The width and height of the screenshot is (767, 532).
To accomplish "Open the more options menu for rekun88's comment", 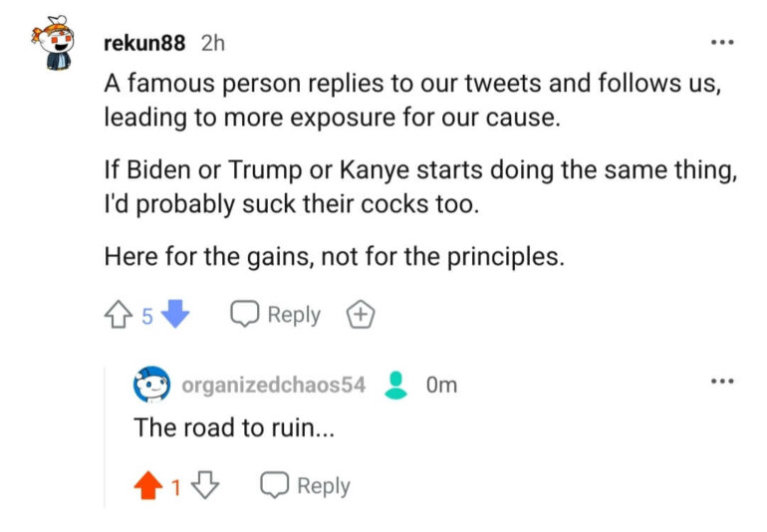I will [x=722, y=44].
